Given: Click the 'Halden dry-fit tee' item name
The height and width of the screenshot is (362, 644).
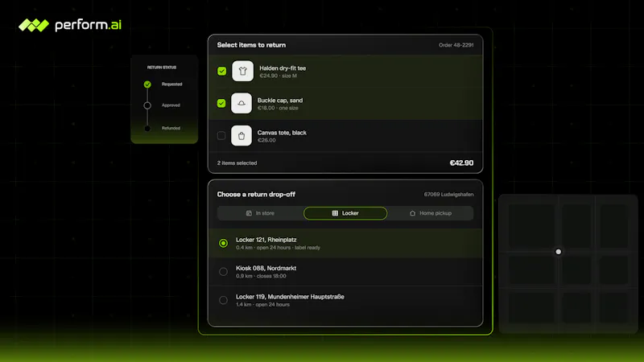Looking at the screenshot, I should coord(283,68).
